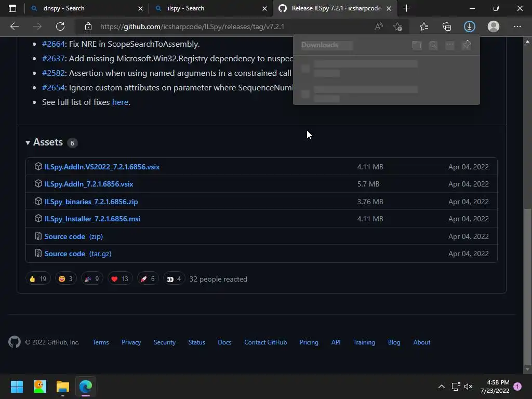Go to GitHub home via footer logo
This screenshot has width=532, height=399.
(x=14, y=342)
